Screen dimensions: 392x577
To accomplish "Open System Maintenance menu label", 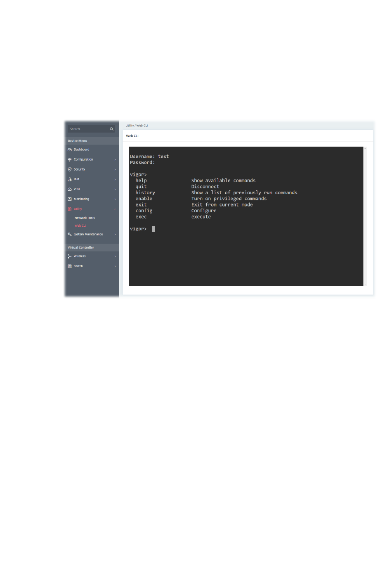I will (x=88, y=234).
